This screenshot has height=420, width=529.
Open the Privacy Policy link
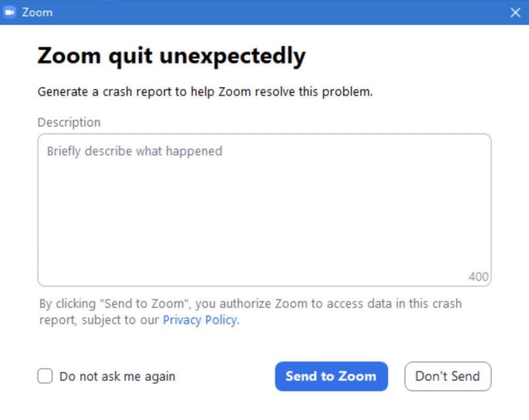click(x=199, y=320)
